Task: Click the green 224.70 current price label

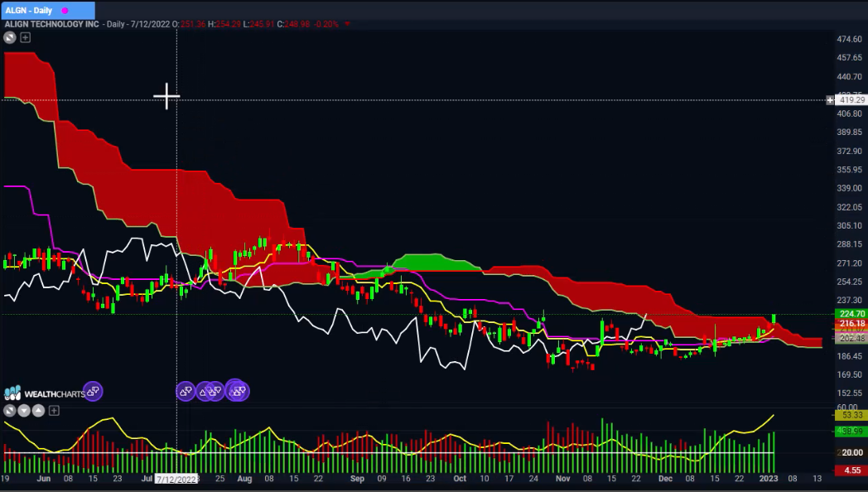Action: 851,314
